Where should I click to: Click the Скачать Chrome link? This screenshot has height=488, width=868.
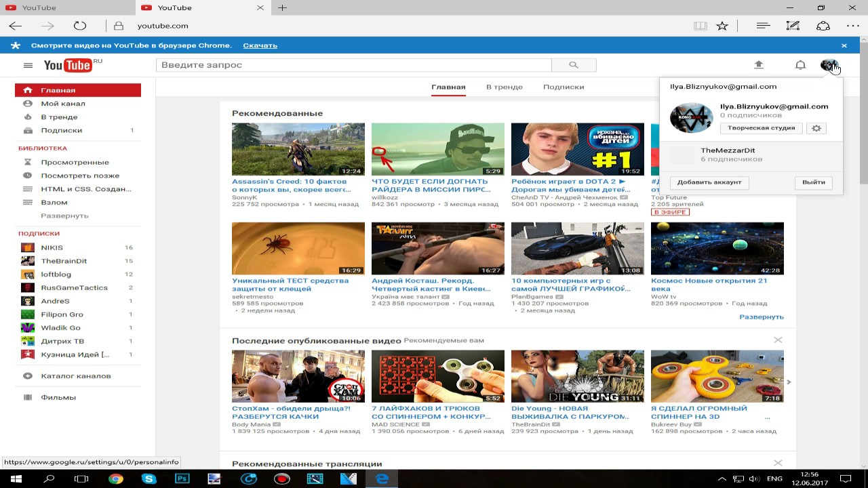tap(260, 45)
